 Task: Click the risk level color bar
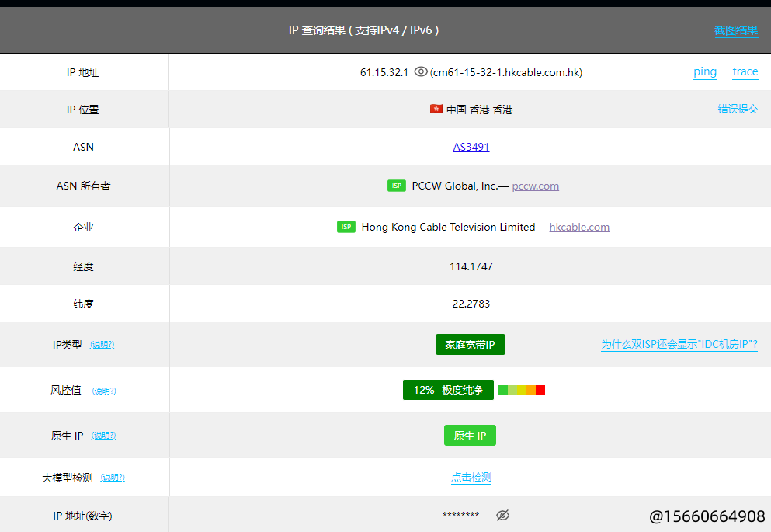pos(522,390)
